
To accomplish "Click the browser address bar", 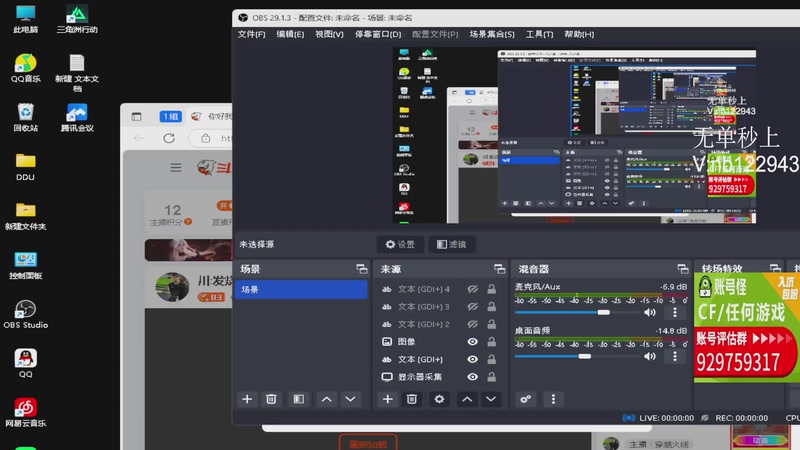I will point(210,138).
